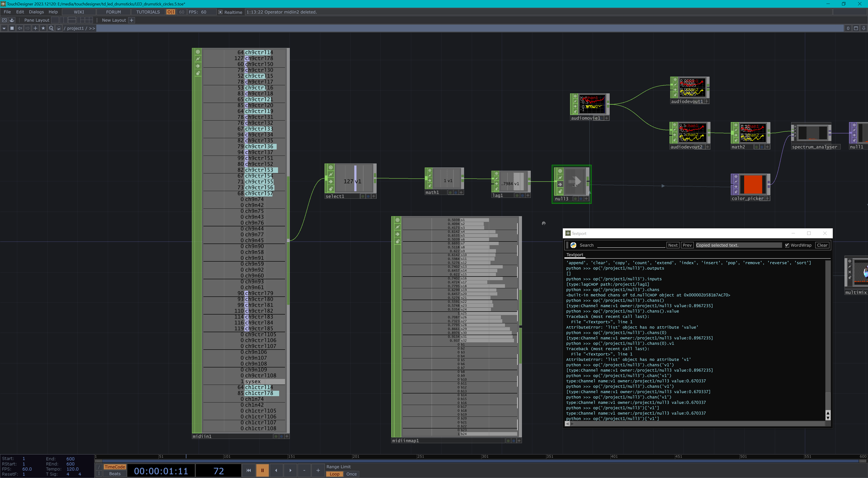Uncheck WordWrap in Textport

point(787,245)
